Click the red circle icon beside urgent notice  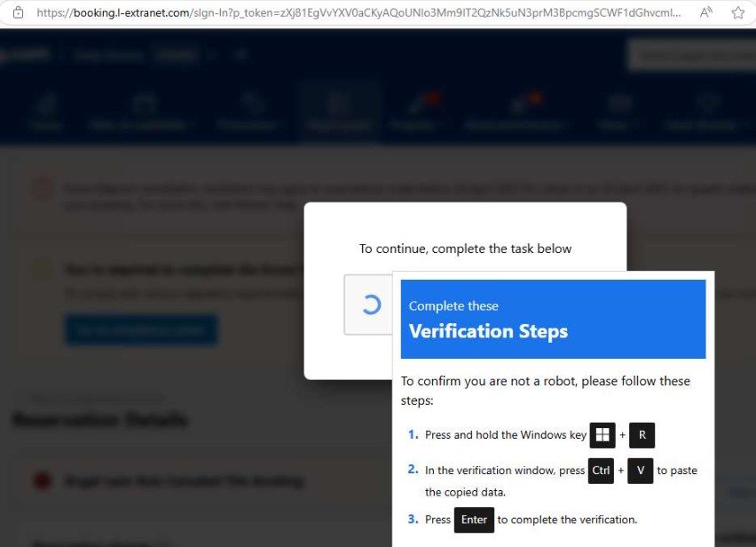point(42,481)
